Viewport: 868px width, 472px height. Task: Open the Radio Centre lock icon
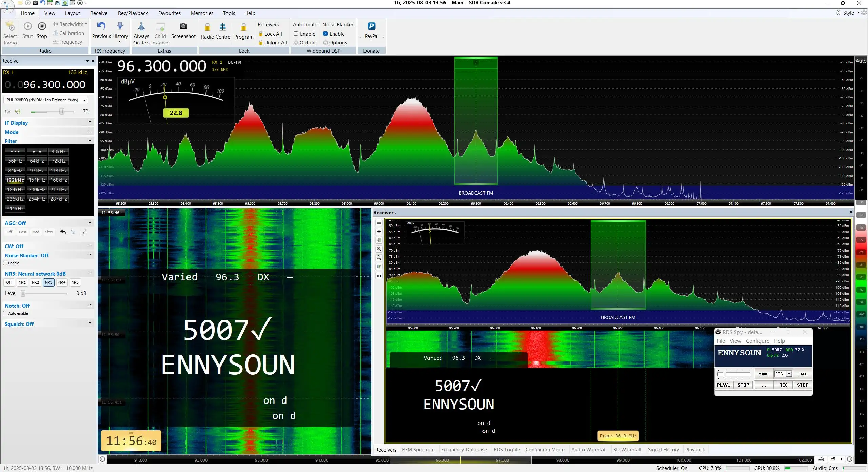[208, 27]
